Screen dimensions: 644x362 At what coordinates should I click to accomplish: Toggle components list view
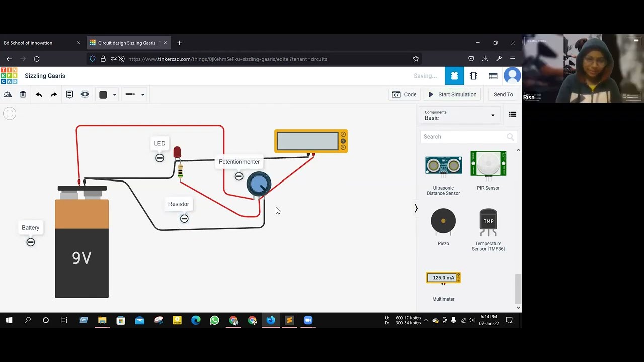[x=513, y=115]
